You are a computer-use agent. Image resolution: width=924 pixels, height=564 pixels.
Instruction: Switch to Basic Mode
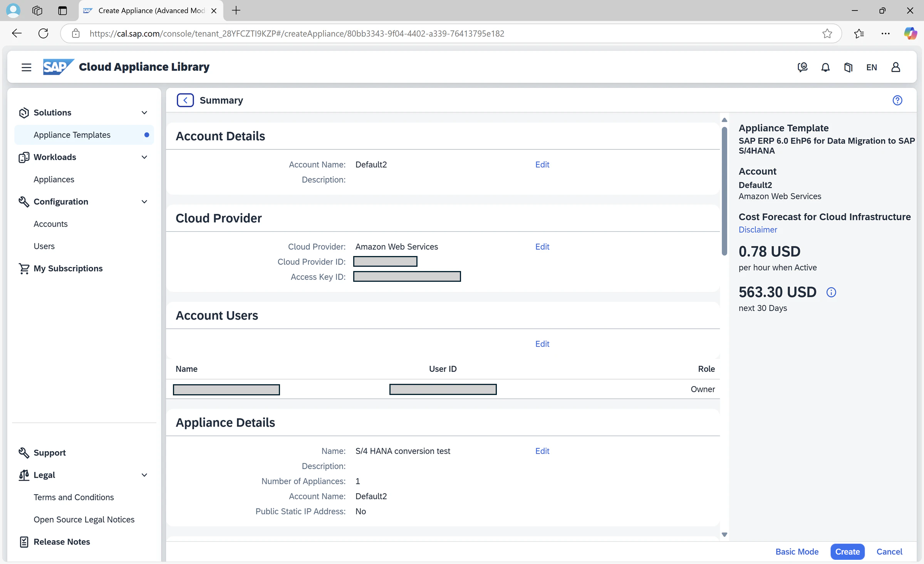click(797, 552)
